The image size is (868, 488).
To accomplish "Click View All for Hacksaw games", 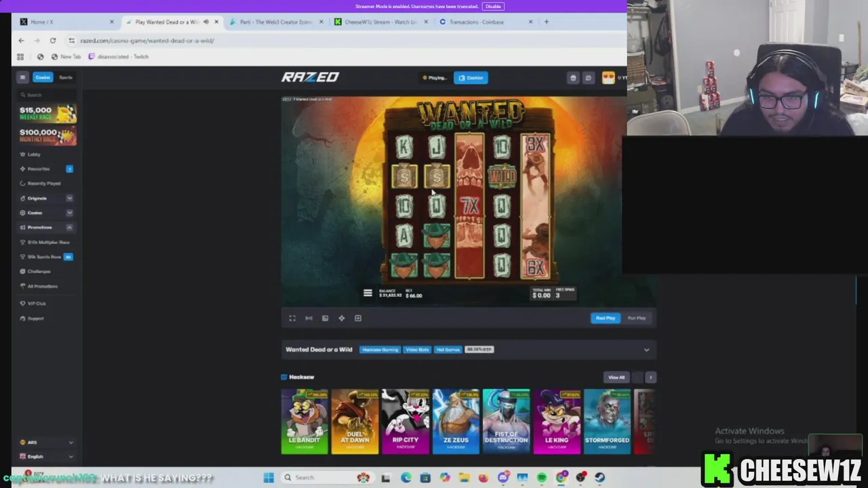I will click(616, 378).
